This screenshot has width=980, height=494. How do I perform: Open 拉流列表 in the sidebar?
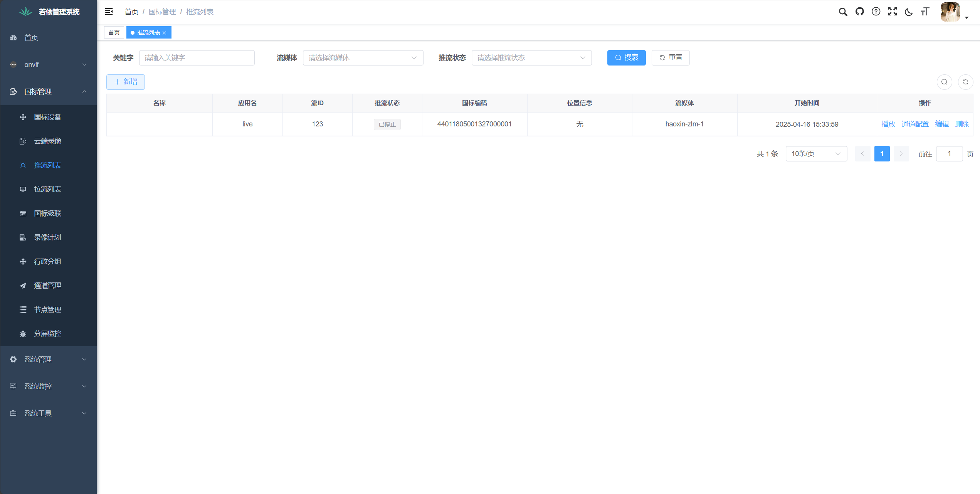49,189
